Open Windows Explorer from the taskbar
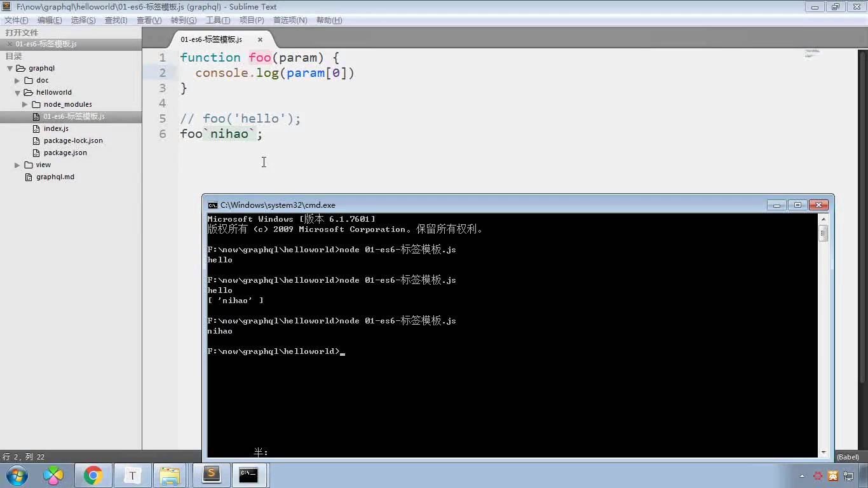Viewport: 868px width, 488px height. (170, 475)
